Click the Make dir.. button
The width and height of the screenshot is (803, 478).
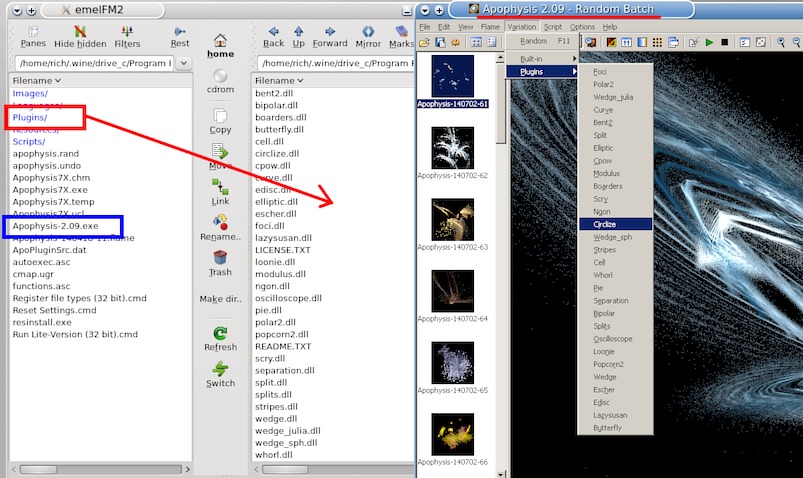220,299
